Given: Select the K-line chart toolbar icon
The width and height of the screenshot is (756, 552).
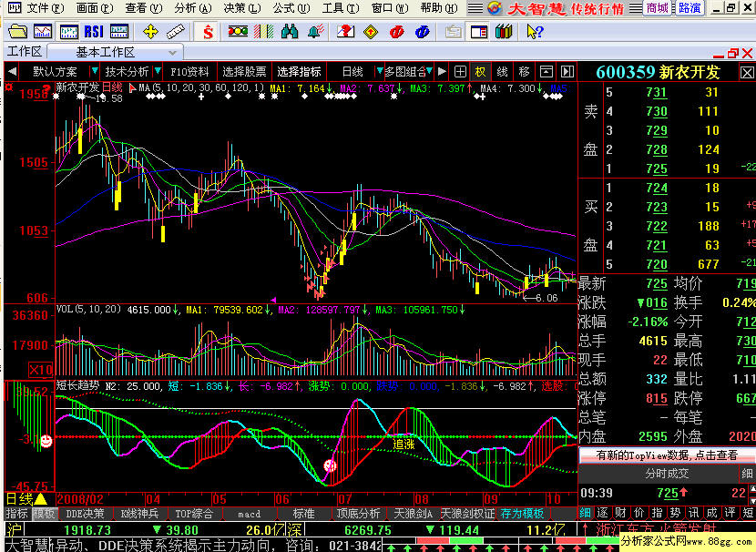Looking at the screenshot, I should pyautogui.click(x=69, y=32).
